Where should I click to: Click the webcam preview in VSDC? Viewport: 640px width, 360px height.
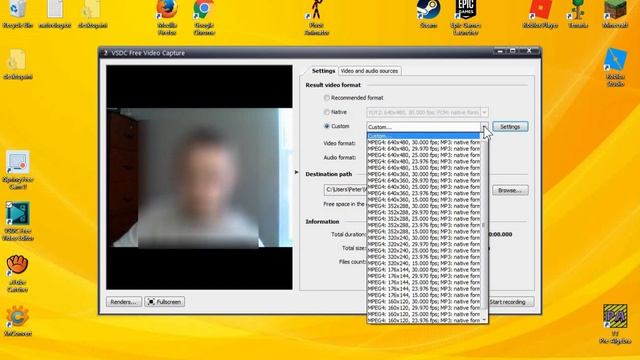click(x=200, y=177)
